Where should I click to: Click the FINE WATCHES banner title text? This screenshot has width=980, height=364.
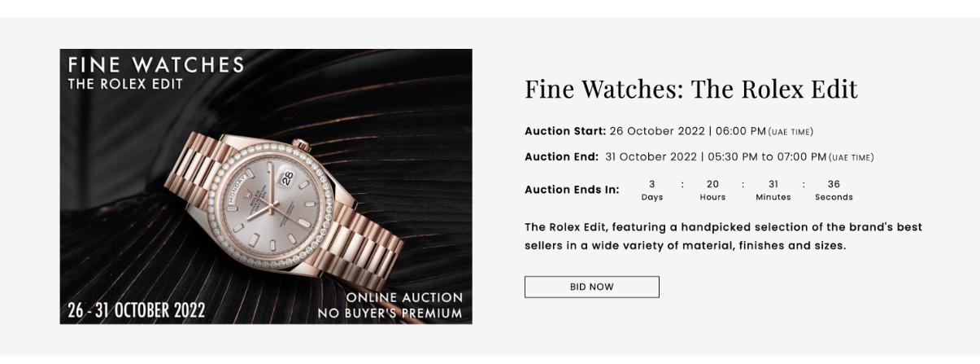[156, 64]
